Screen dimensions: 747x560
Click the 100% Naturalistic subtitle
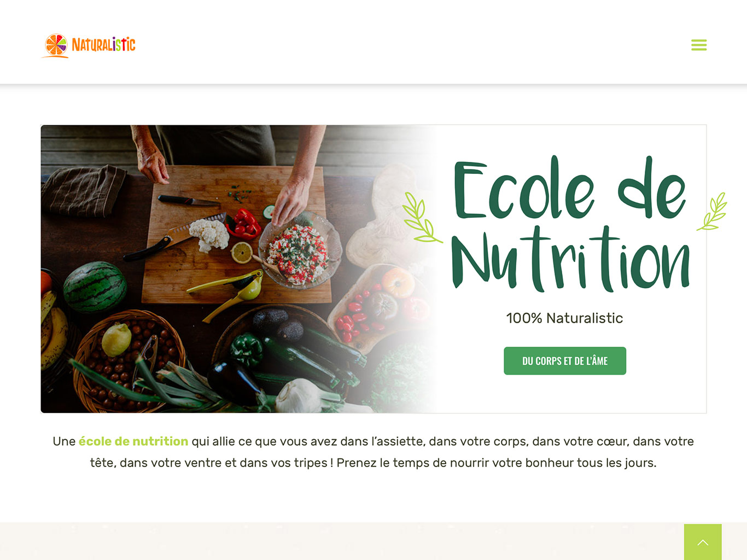(564, 318)
